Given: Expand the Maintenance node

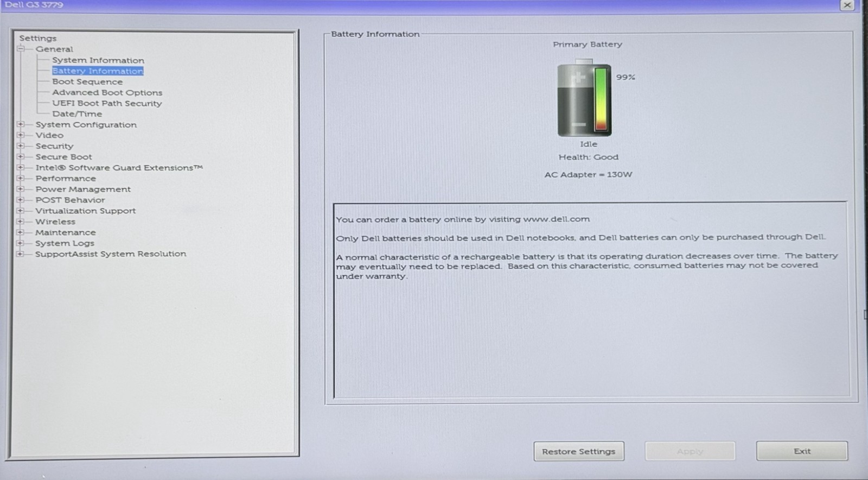Looking at the screenshot, I should (x=21, y=232).
